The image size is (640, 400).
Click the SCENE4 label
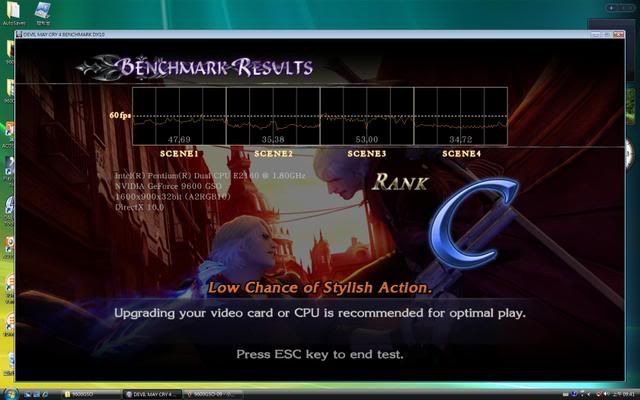[461, 154]
